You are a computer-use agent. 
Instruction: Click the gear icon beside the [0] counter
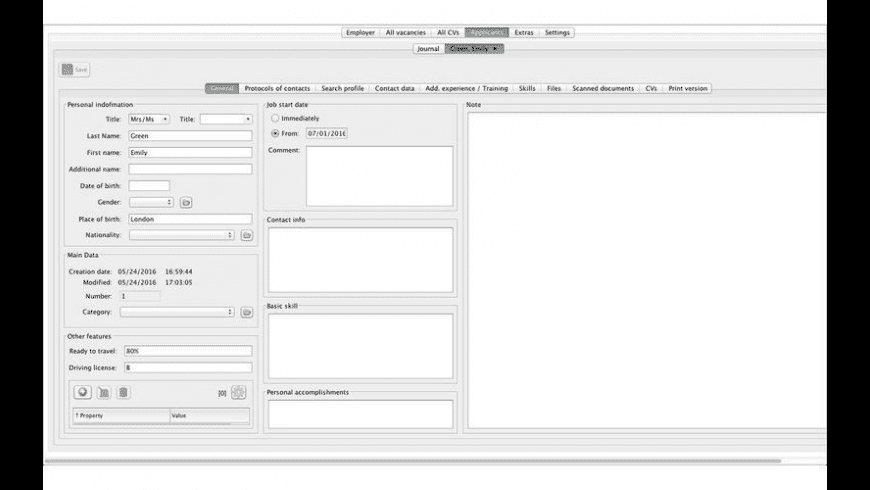coord(239,392)
